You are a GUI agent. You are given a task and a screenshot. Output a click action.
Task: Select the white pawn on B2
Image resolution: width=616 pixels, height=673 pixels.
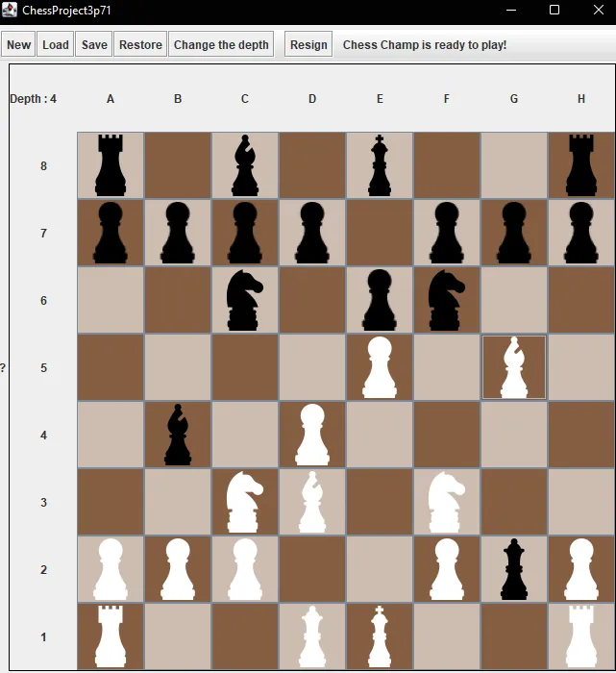click(178, 569)
